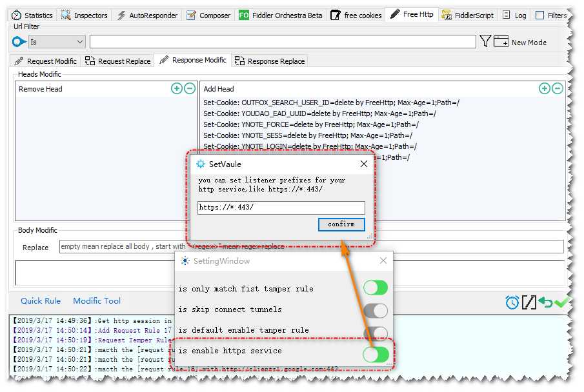Image resolution: width=584 pixels, height=392 pixels.
Task: Open the Statistics tab
Action: [x=32, y=15]
